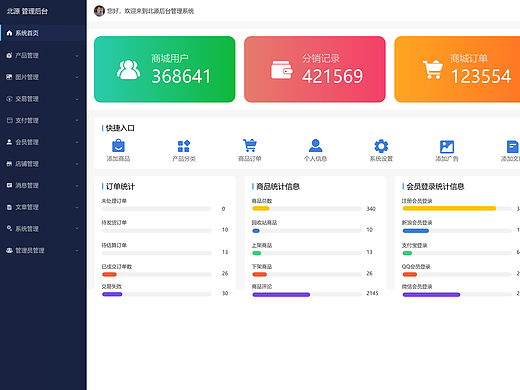The height and width of the screenshot is (390, 520).
Task: Expand the 图片管理 chevron
Action: pyautogui.click(x=77, y=77)
